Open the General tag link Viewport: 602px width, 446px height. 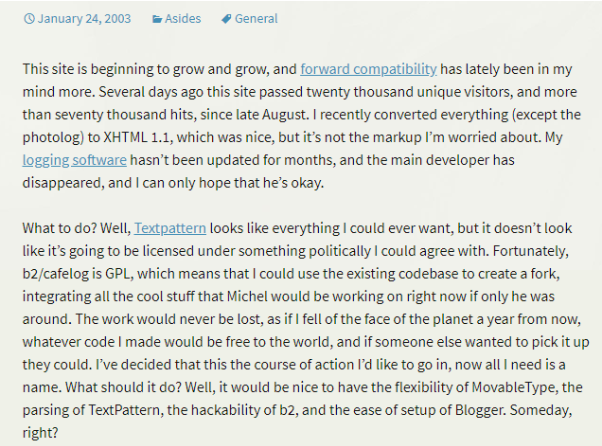point(256,18)
